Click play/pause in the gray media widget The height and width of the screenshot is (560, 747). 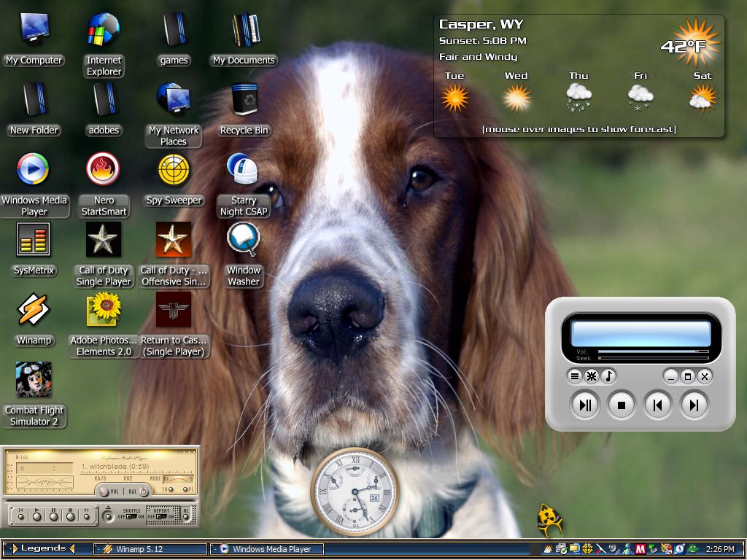click(585, 405)
